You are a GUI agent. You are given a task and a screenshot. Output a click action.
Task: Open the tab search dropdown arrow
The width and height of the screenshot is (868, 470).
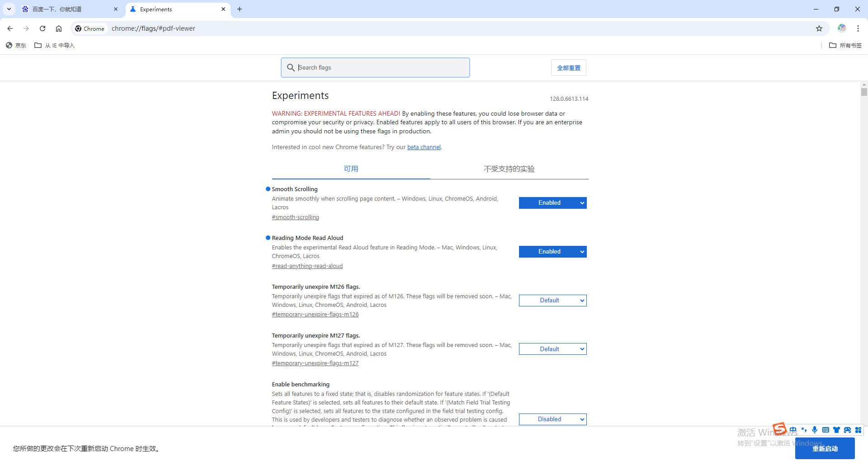click(9, 9)
